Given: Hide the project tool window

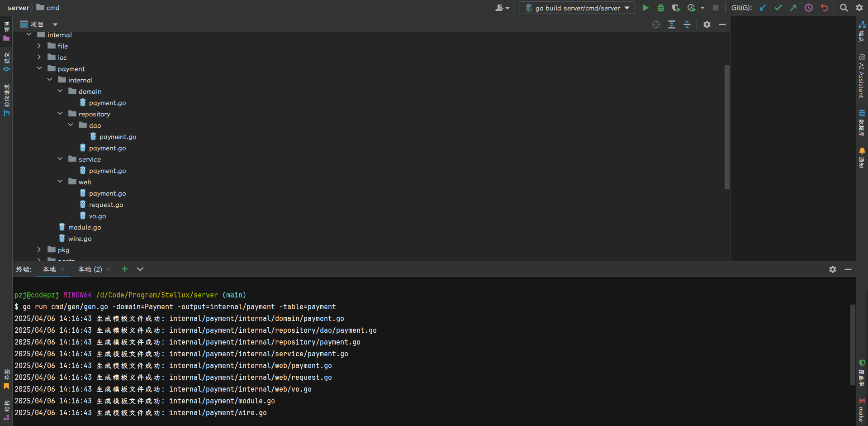Looking at the screenshot, I should tap(722, 24).
